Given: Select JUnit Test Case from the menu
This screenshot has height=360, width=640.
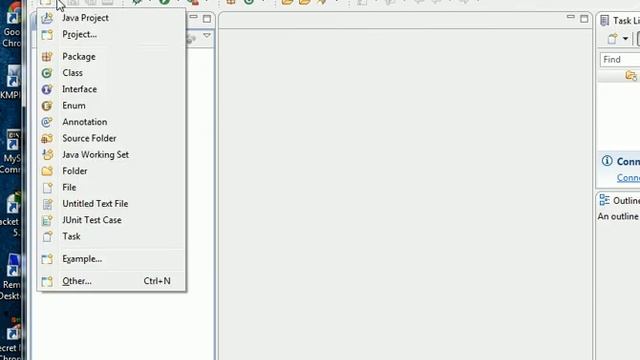Looking at the screenshot, I should pos(111,220).
